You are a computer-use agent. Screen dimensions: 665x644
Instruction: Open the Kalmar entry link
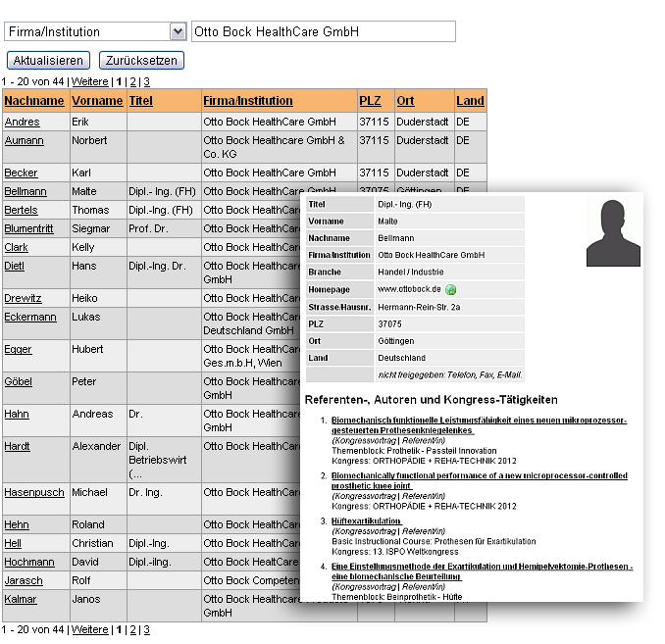point(21,599)
